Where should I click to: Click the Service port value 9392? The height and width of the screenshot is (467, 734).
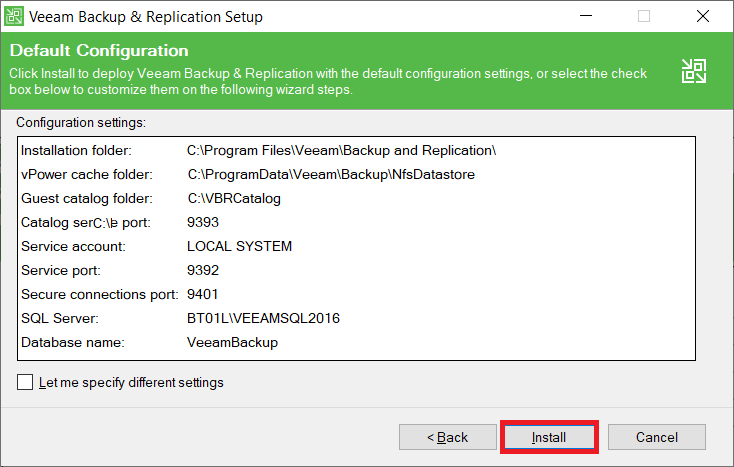click(x=202, y=270)
